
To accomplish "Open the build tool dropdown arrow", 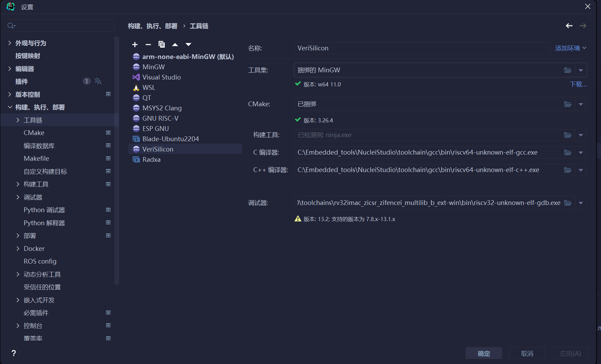I will click(581, 135).
